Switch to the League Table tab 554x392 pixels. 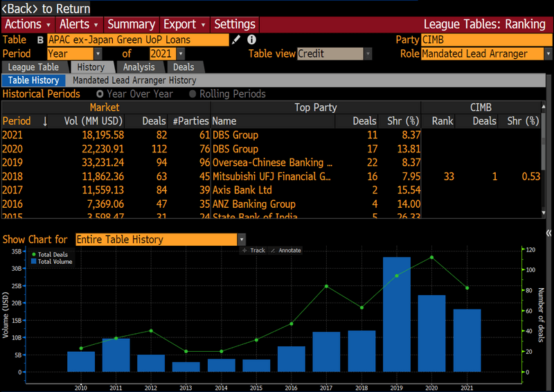(34, 67)
